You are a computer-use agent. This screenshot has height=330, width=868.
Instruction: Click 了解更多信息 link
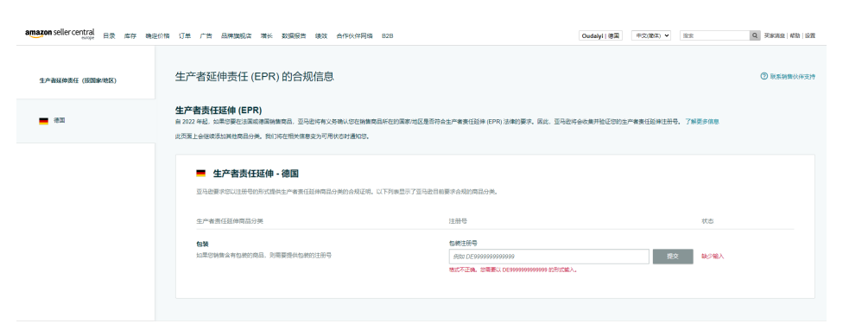(702, 121)
